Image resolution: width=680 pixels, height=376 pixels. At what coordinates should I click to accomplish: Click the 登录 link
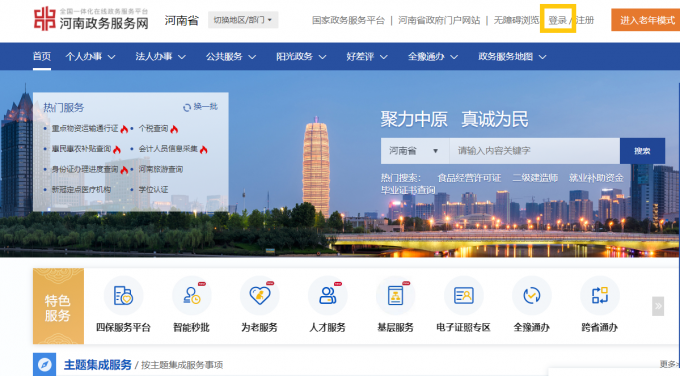point(557,20)
